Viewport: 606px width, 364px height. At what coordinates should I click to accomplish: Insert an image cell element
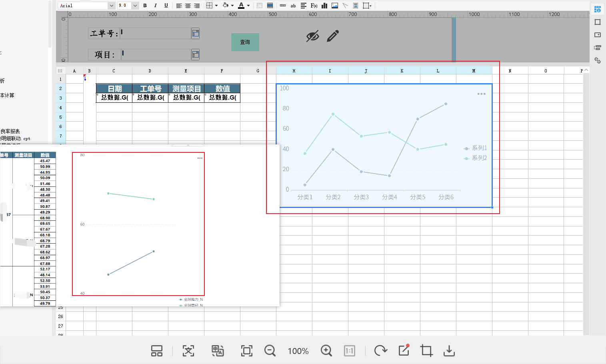tap(335, 6)
